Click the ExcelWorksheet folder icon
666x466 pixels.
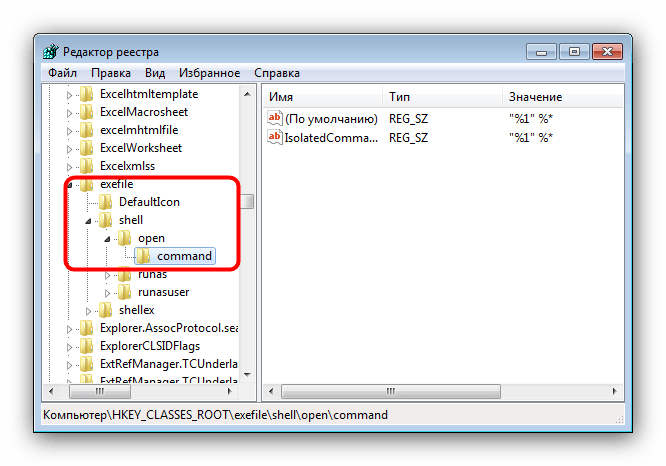[87, 148]
